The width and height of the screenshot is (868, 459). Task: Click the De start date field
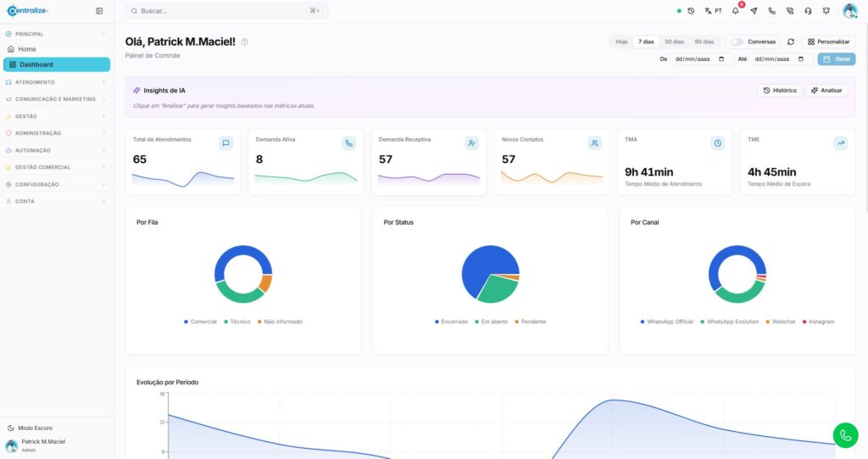[702, 59]
